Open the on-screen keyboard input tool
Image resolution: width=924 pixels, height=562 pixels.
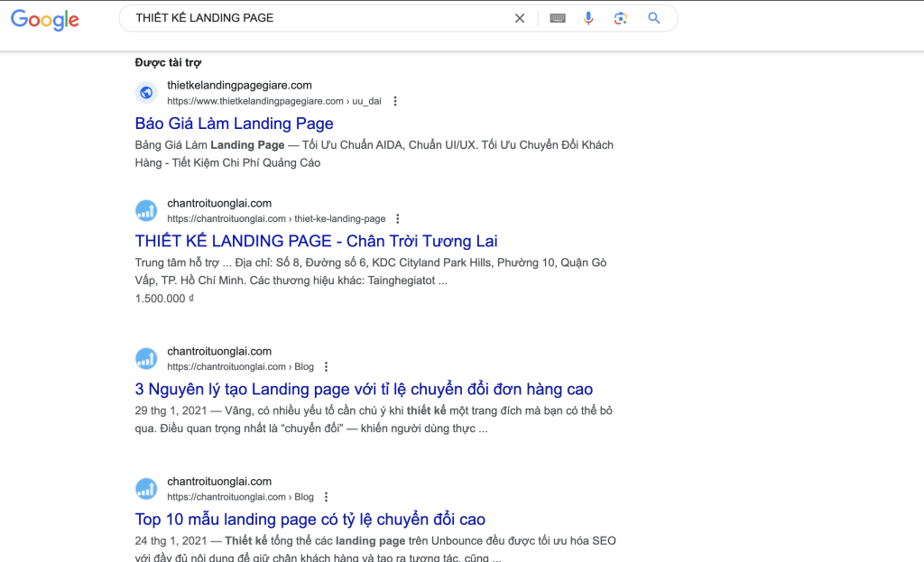pos(558,18)
